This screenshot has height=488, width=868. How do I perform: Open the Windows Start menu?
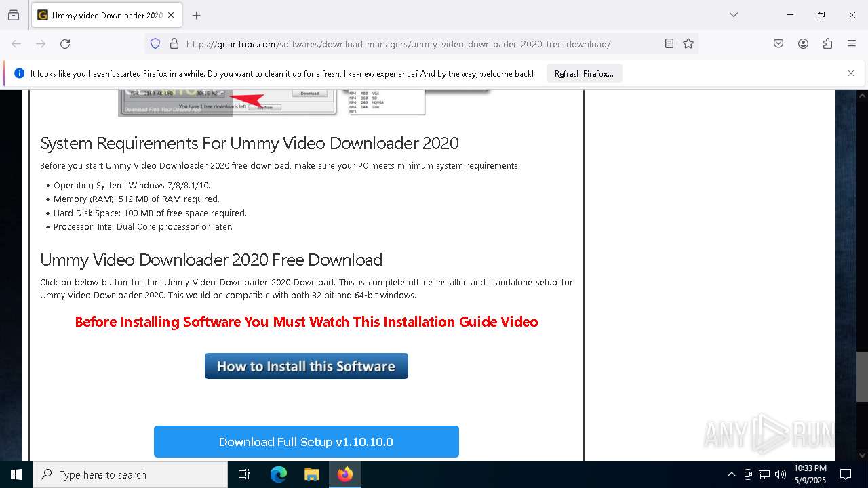tap(16, 474)
